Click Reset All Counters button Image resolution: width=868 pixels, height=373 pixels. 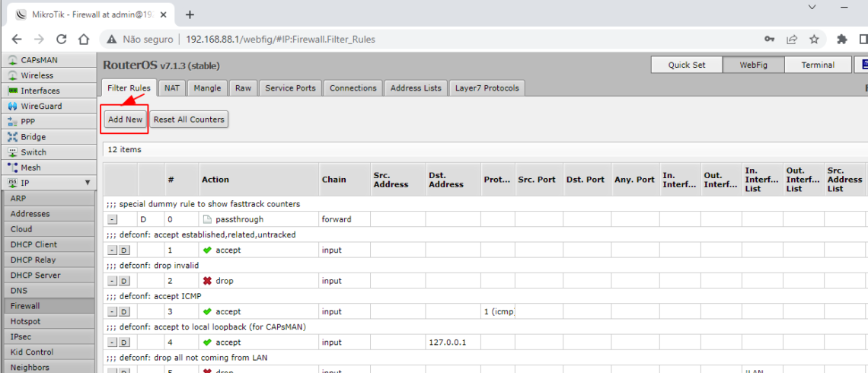point(189,119)
